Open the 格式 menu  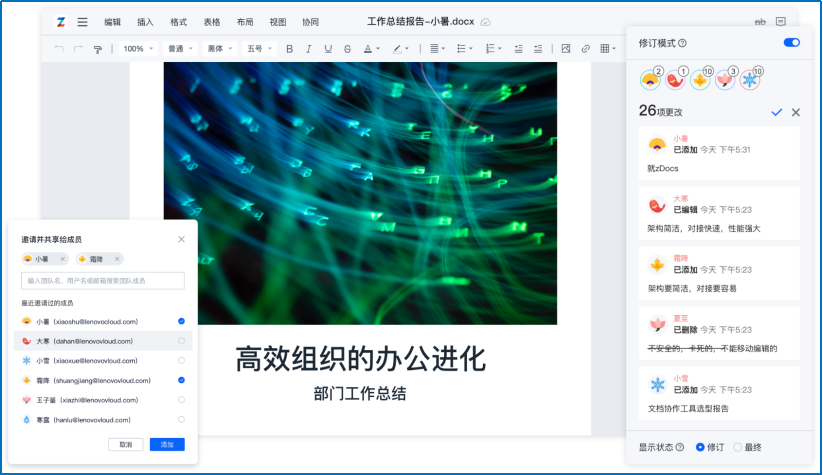(178, 22)
